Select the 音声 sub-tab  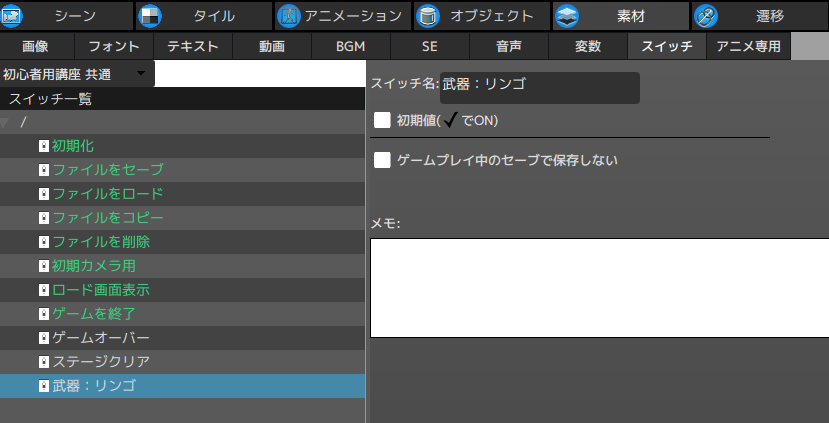(x=509, y=47)
